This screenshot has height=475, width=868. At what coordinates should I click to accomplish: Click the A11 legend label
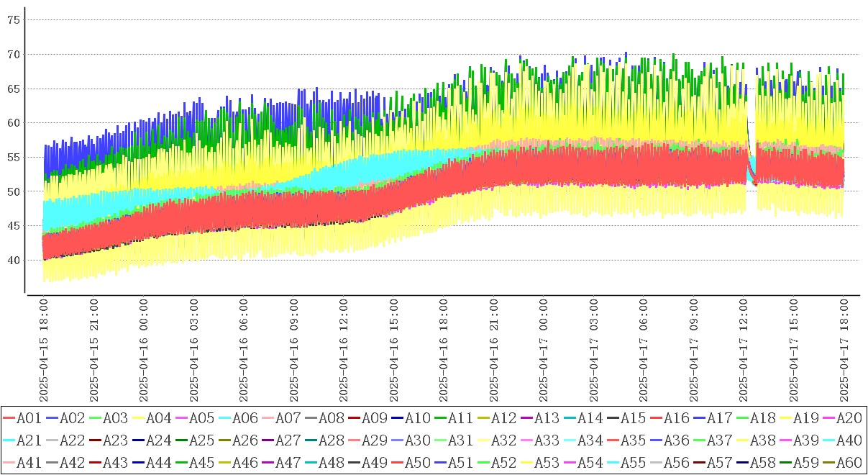[x=459, y=417]
